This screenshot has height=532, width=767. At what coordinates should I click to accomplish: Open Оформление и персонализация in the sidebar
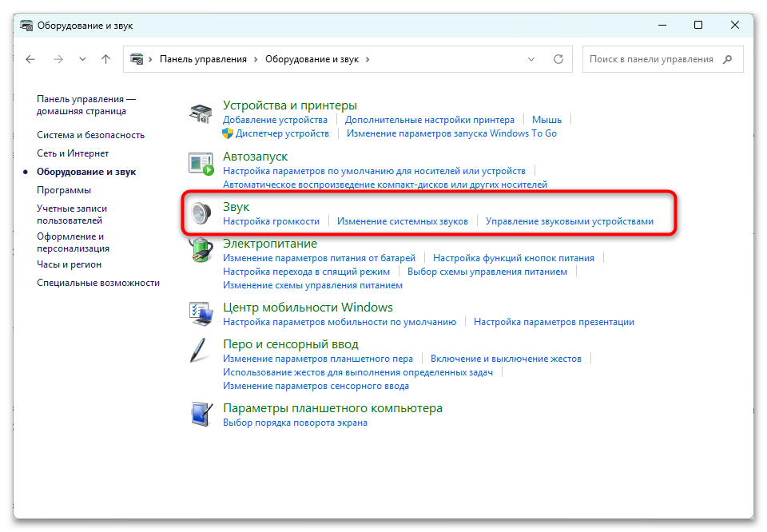point(73,243)
